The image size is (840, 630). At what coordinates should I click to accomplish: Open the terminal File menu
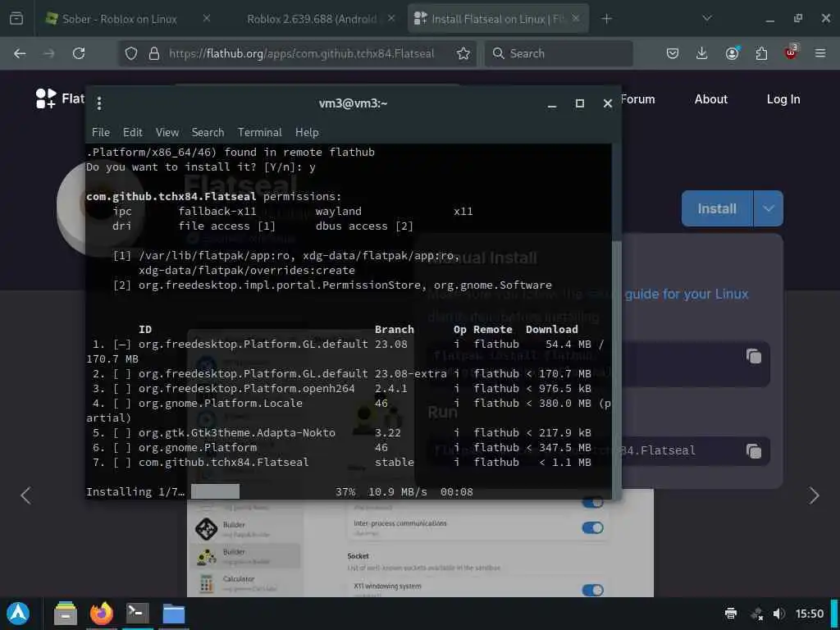101,132
